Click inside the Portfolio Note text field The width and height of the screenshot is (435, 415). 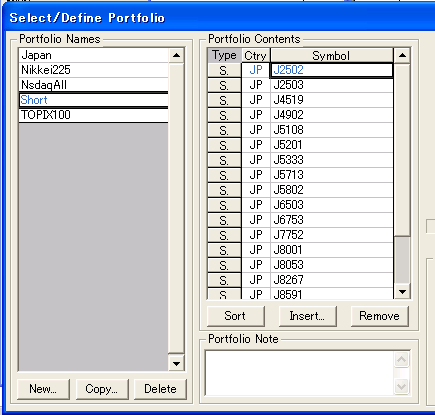coord(299,373)
